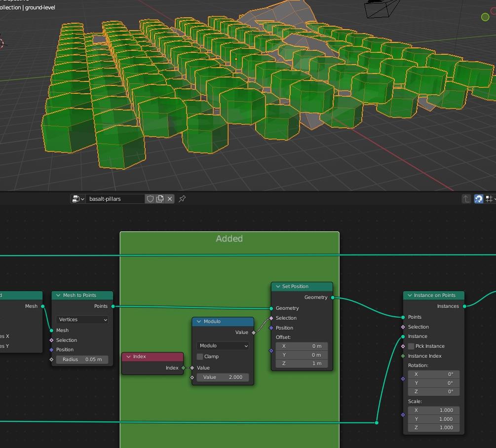Click the parent node tree arrow icon
This screenshot has height=448, width=496.
[466, 199]
